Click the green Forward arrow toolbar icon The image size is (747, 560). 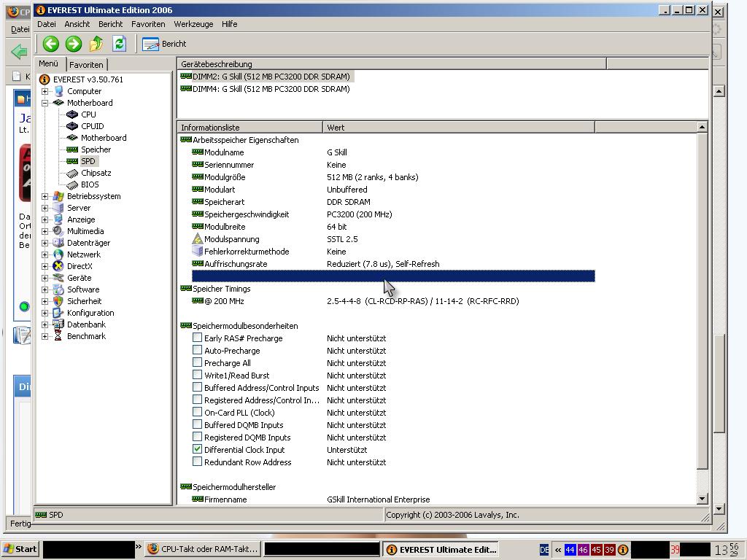coord(74,44)
